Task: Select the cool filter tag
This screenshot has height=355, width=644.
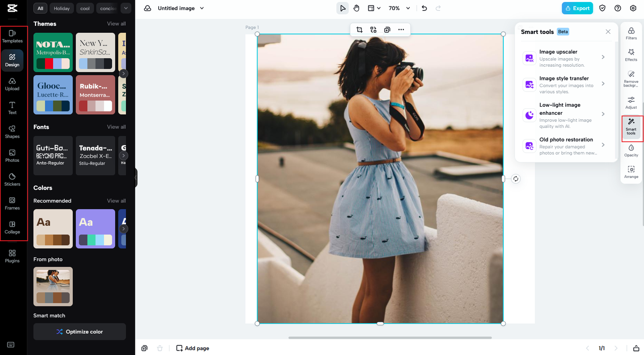Action: click(85, 8)
